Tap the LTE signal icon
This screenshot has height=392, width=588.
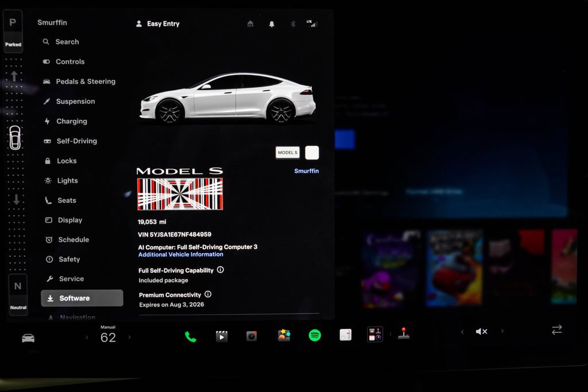click(x=312, y=24)
